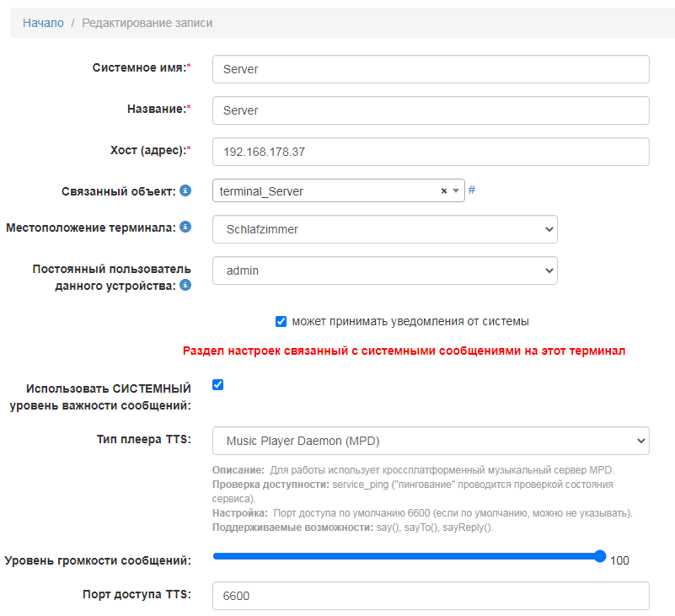Open Schlafzimmer location dropdown
Image resolution: width=675 pixels, height=616 pixels.
[384, 228]
